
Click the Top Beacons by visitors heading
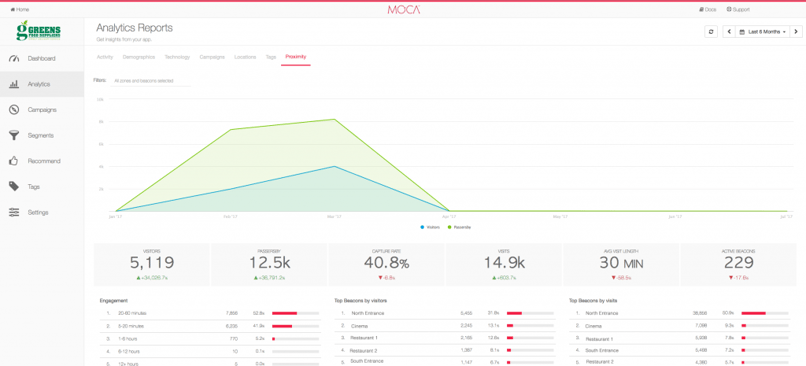pos(361,301)
